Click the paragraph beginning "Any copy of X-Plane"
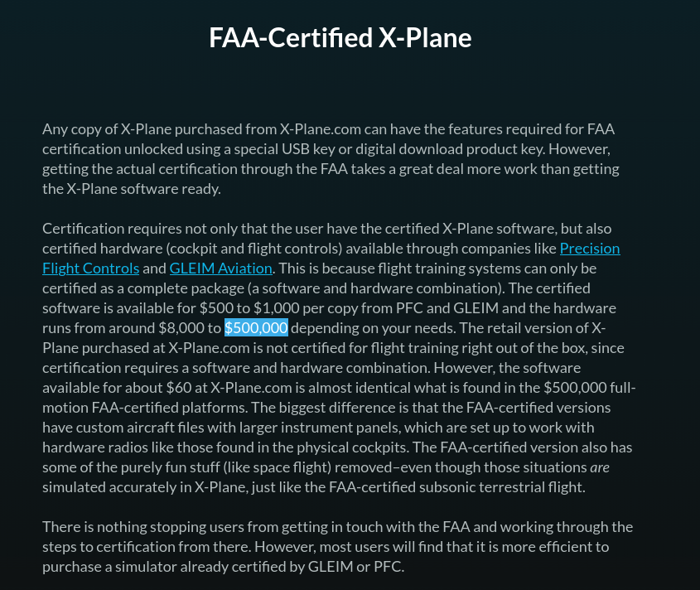The height and width of the screenshot is (590, 700). (x=331, y=159)
